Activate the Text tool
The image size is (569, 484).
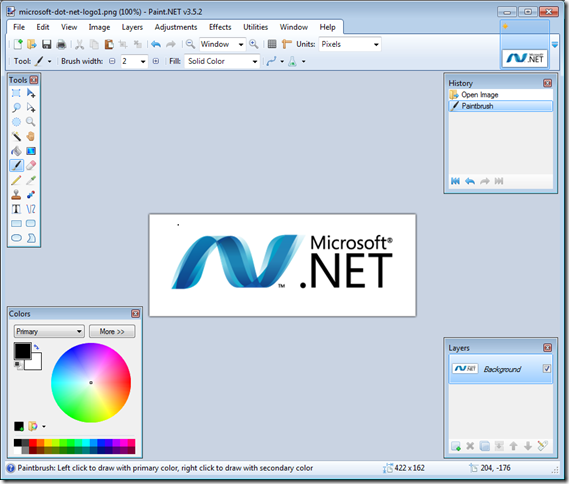16,209
